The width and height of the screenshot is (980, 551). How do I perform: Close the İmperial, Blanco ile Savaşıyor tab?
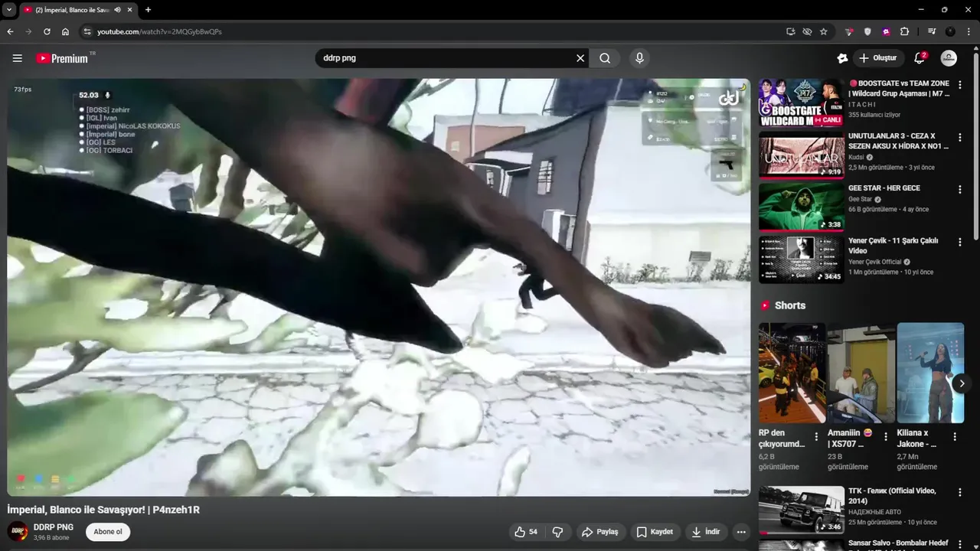pyautogui.click(x=129, y=10)
